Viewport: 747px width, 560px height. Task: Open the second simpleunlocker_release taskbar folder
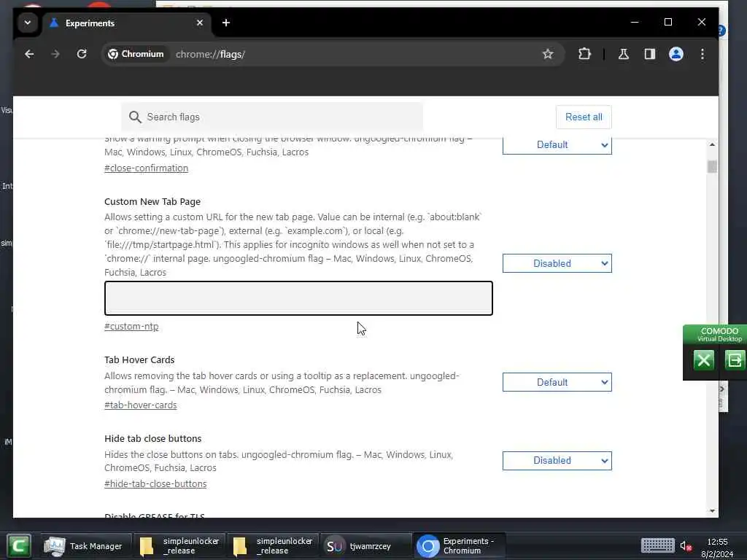coord(273,546)
